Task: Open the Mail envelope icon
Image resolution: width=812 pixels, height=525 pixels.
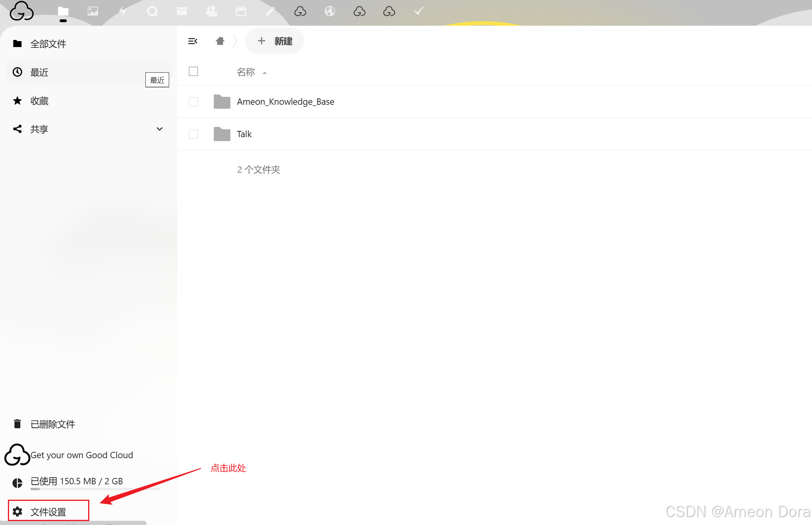Action: 182,11
